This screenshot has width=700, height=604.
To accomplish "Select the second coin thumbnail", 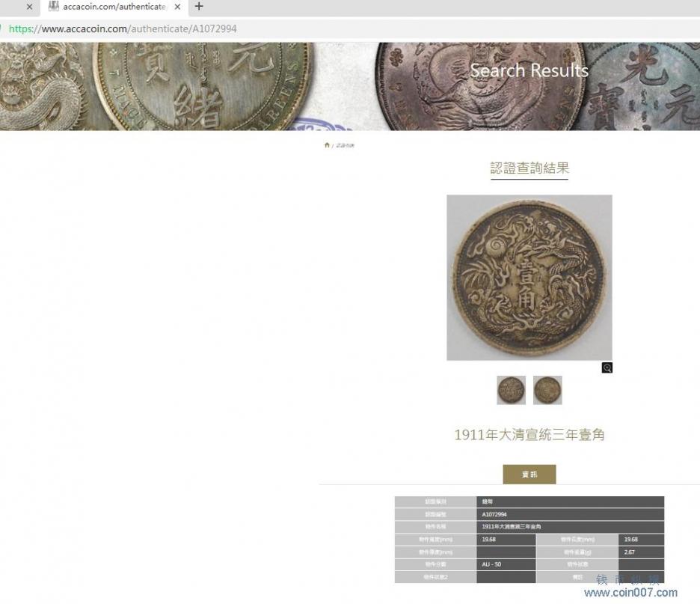I will pos(547,390).
